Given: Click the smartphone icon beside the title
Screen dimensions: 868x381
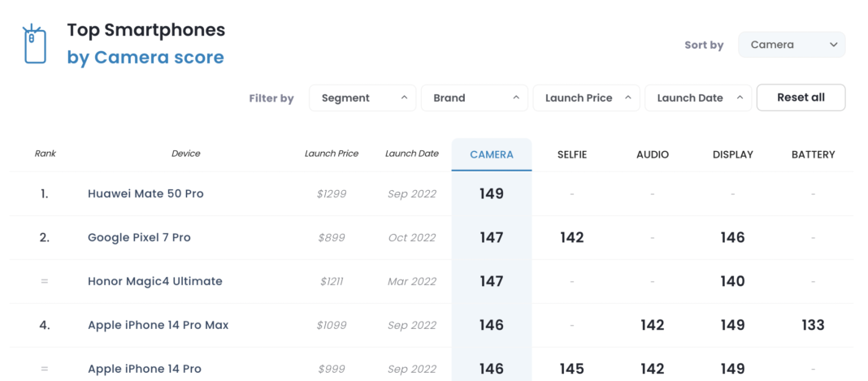Looking at the screenshot, I should click(34, 44).
